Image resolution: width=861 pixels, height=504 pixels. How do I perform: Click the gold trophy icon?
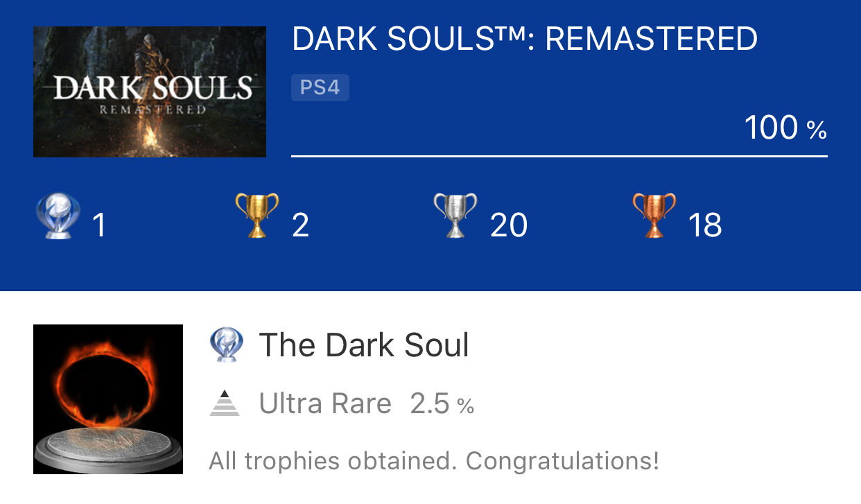(x=257, y=216)
